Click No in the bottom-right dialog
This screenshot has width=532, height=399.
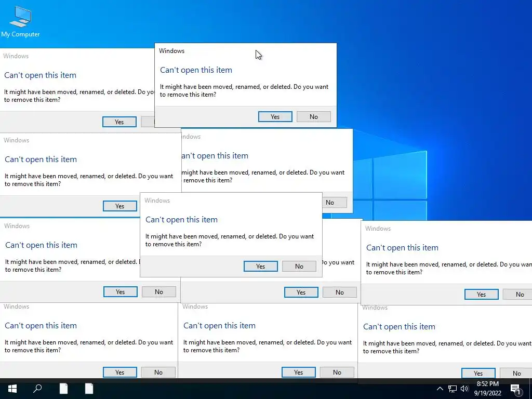point(516,373)
